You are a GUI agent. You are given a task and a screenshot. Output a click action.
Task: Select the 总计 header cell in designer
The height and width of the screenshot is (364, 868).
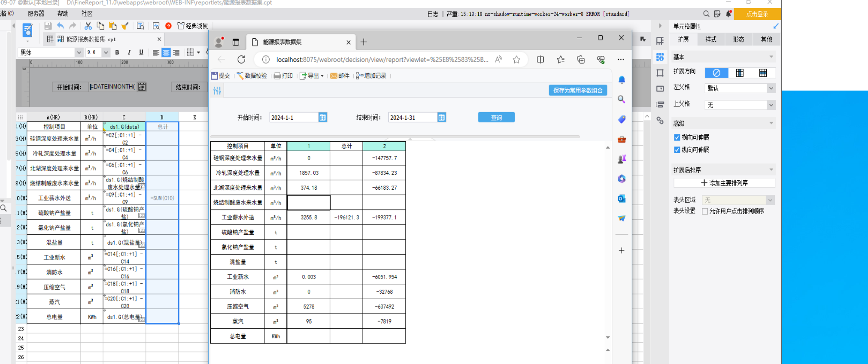[x=162, y=127]
